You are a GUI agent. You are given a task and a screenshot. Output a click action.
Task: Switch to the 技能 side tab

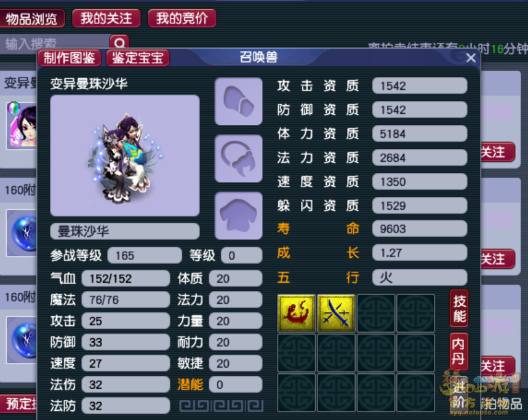click(x=459, y=308)
